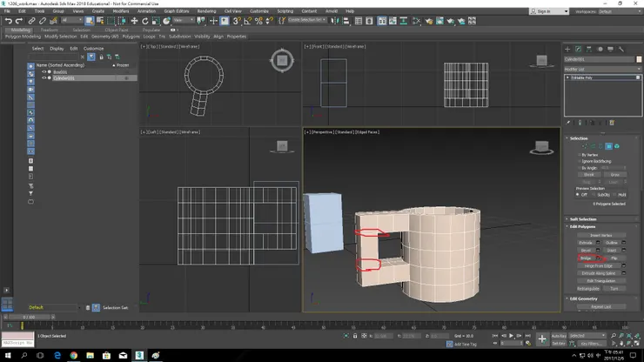Image resolution: width=644 pixels, height=362 pixels.
Task: Hide Box001 using its eye icon
Action: tap(44, 72)
